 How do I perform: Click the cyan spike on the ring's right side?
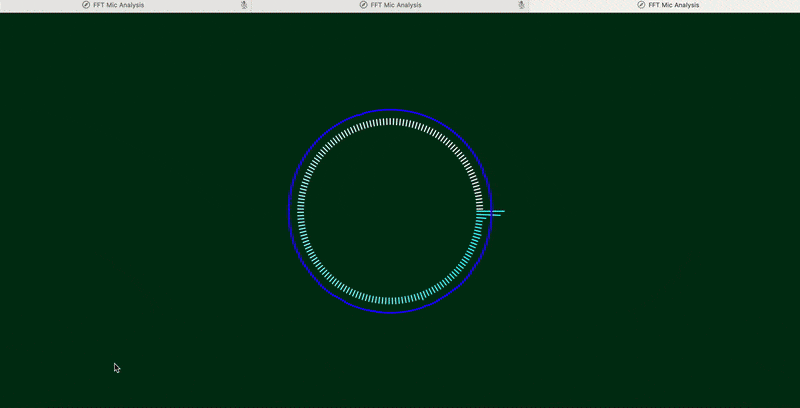tap(491, 213)
